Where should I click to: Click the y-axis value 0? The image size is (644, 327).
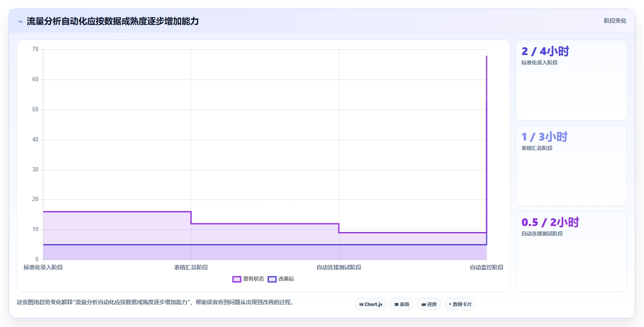coord(37,260)
